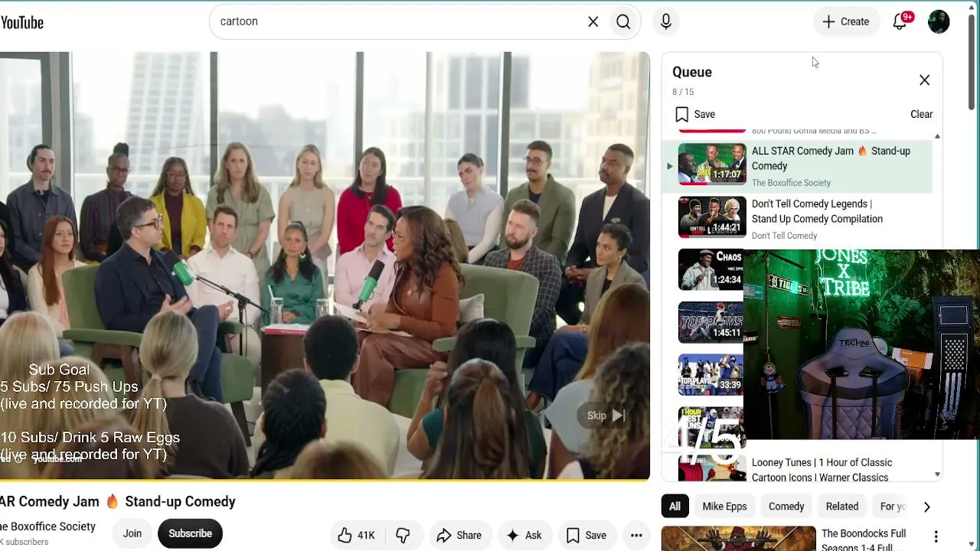The height and width of the screenshot is (551, 980).
Task: Open The Boondocks Full Seasons thumbnail
Action: point(738,539)
